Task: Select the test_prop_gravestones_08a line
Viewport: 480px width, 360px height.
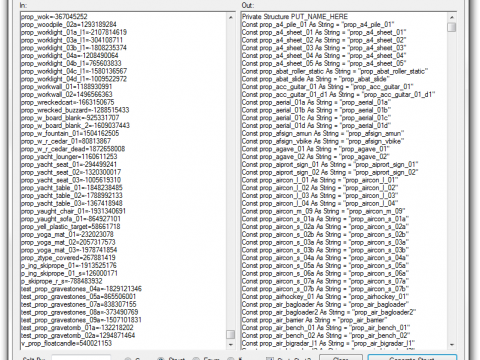Action: (x=79, y=312)
